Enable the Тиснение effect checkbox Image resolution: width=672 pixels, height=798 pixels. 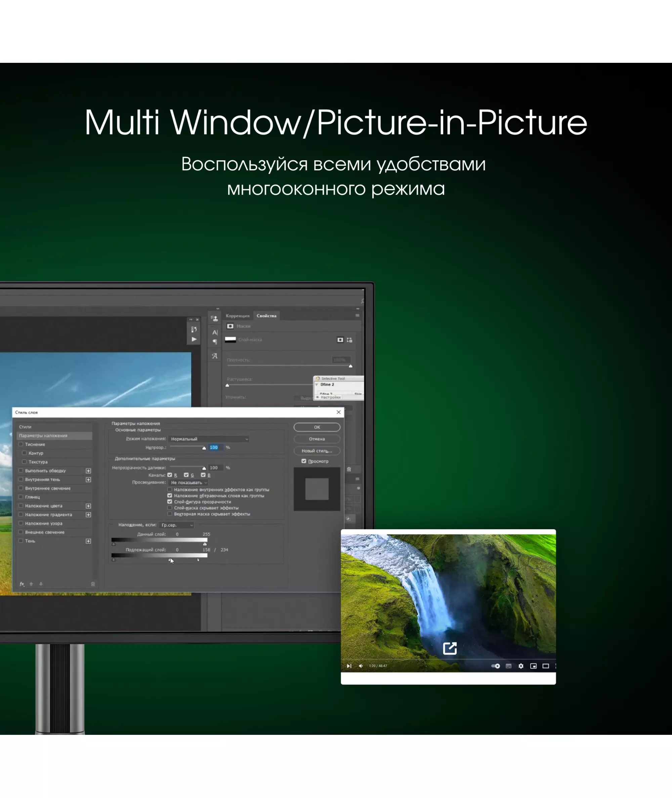point(21,444)
